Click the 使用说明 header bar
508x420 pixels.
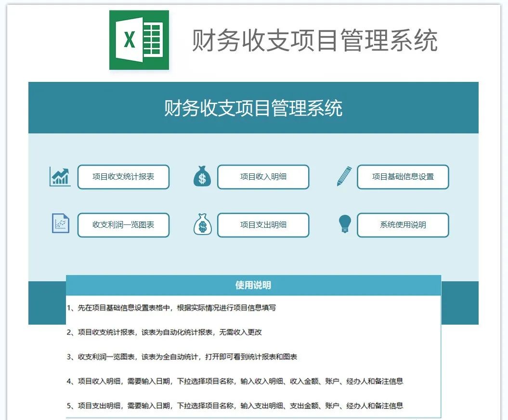point(254,285)
